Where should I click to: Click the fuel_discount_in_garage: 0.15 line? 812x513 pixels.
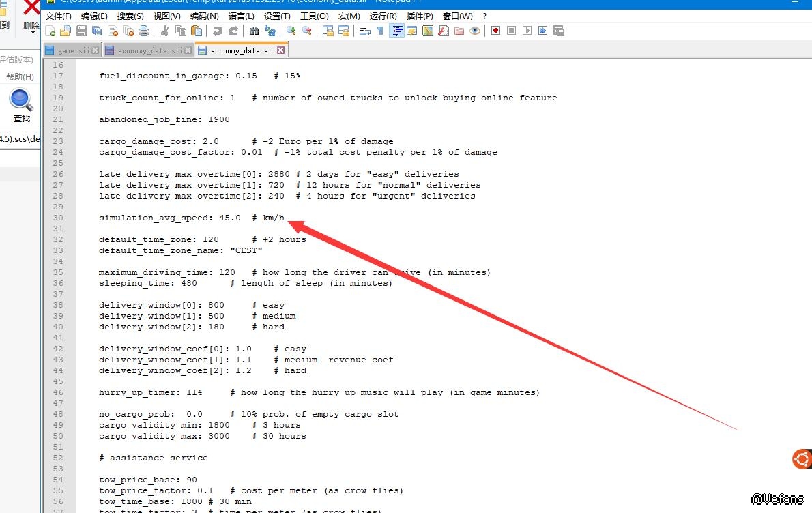point(199,76)
